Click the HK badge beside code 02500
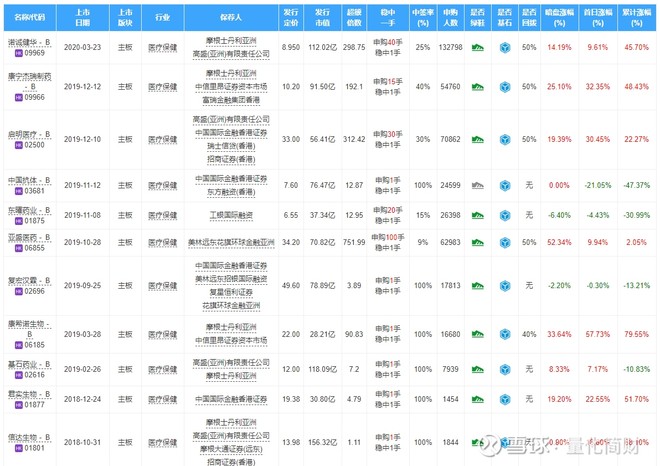660x466 pixels. [x=19, y=145]
